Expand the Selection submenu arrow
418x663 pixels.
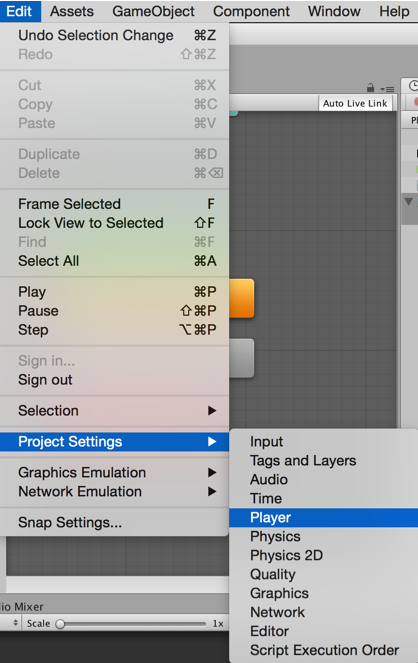(x=212, y=411)
